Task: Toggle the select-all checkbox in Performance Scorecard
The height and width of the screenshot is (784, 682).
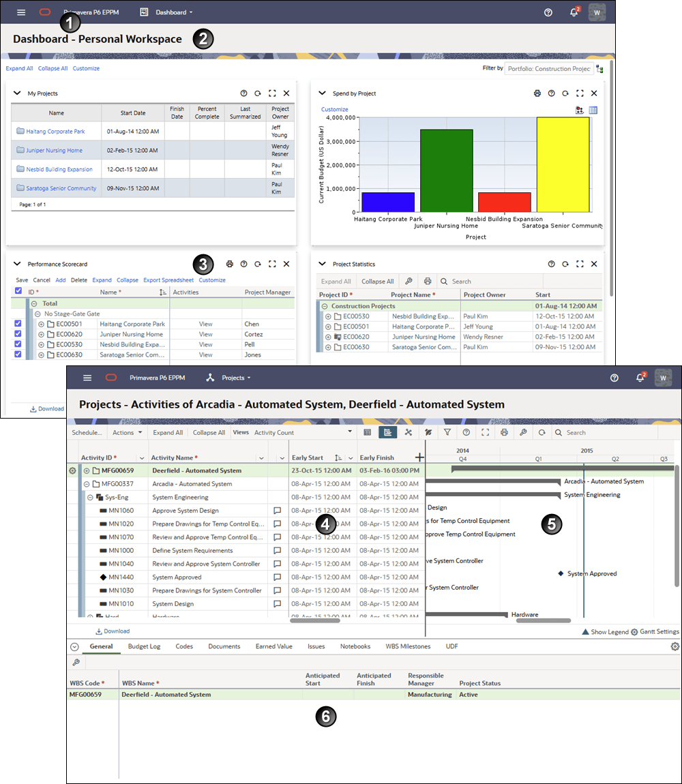Action: (x=18, y=290)
